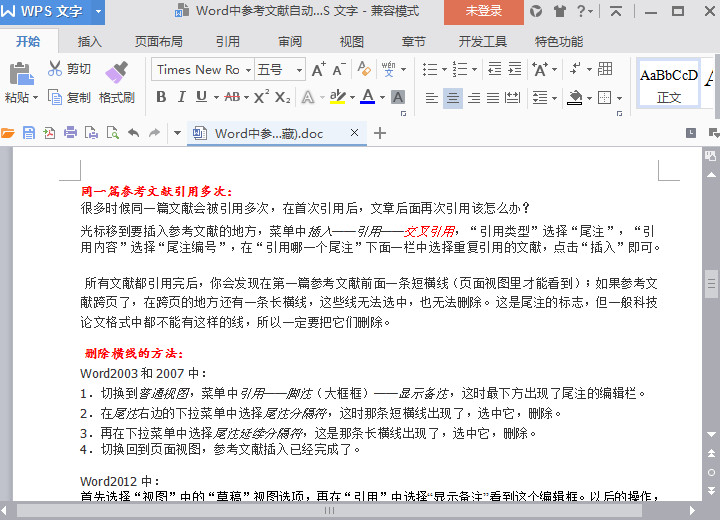
Task: Switch to the 开始 tab
Action: (28, 41)
